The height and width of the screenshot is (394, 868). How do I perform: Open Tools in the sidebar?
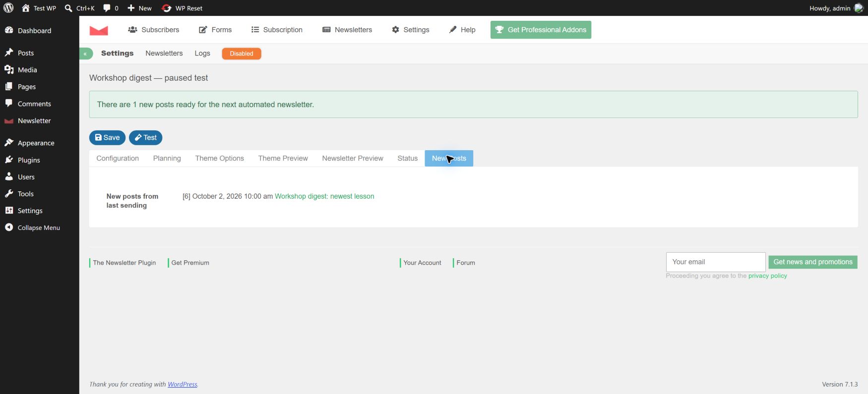pyautogui.click(x=40, y=194)
